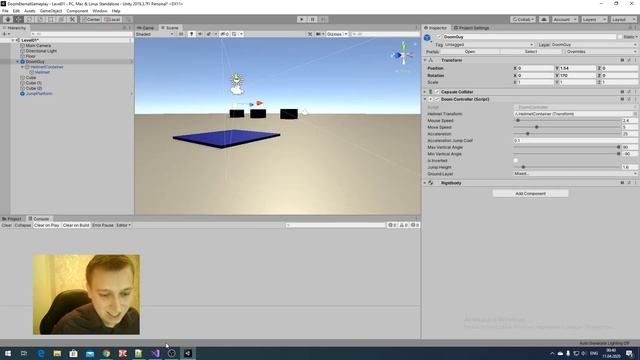Collapse the Level01 scene in Hierarchy
This screenshot has height=360, width=640.
coord(13,40)
